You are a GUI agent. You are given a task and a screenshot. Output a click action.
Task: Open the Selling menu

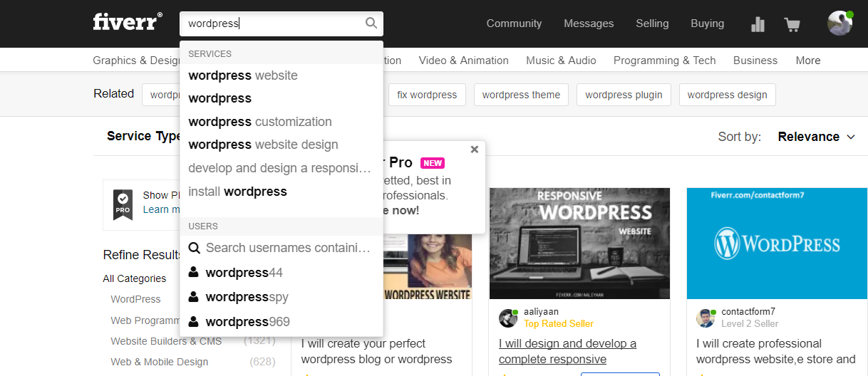coord(652,23)
